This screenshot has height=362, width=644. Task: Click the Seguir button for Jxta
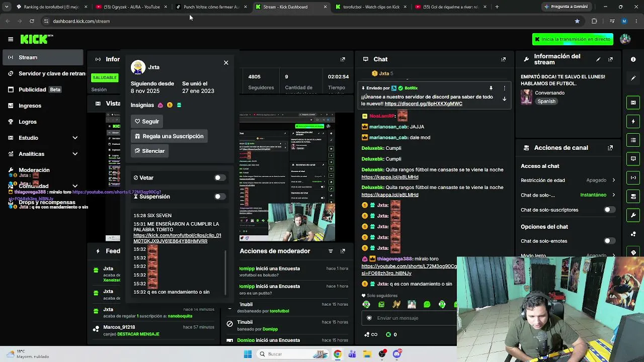146,121
